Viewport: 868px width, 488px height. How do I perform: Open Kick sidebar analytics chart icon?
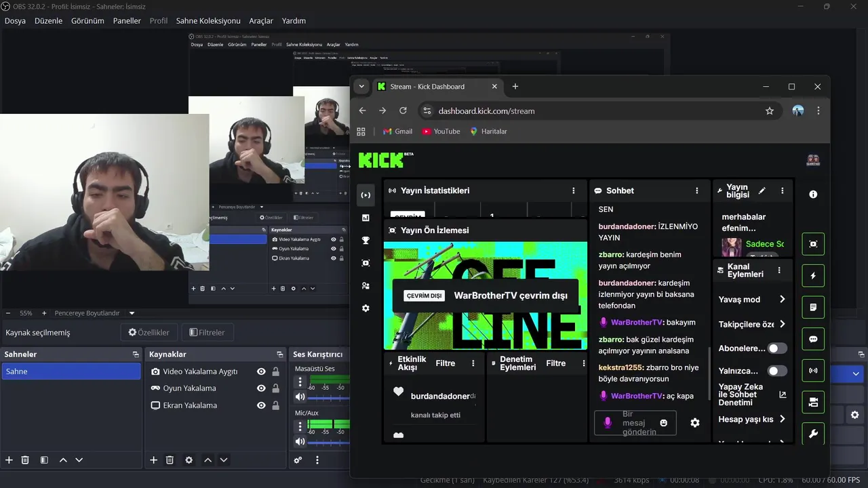point(366,218)
